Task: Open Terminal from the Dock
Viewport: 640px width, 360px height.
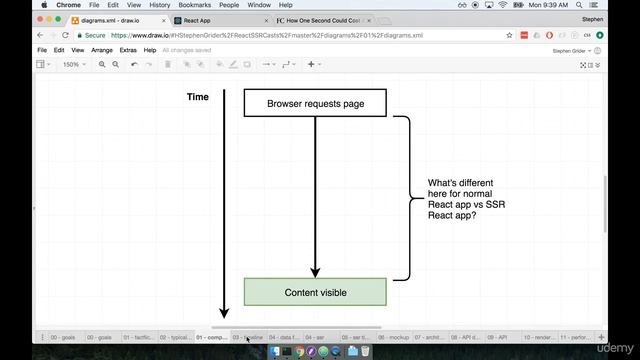Action: coord(287,351)
